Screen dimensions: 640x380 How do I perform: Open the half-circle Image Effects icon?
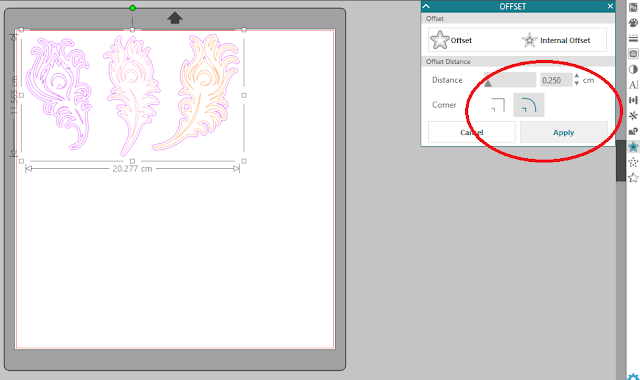[x=633, y=69]
